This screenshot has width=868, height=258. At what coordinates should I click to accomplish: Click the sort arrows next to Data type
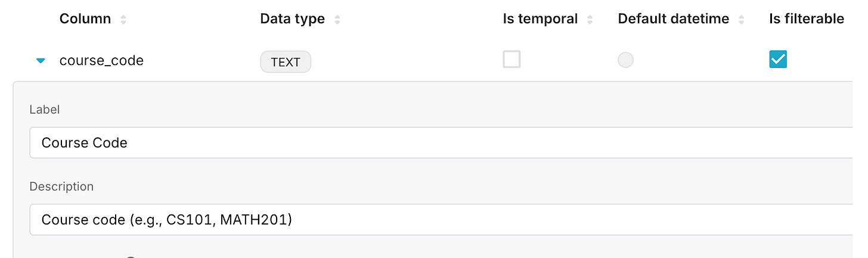[x=337, y=20]
